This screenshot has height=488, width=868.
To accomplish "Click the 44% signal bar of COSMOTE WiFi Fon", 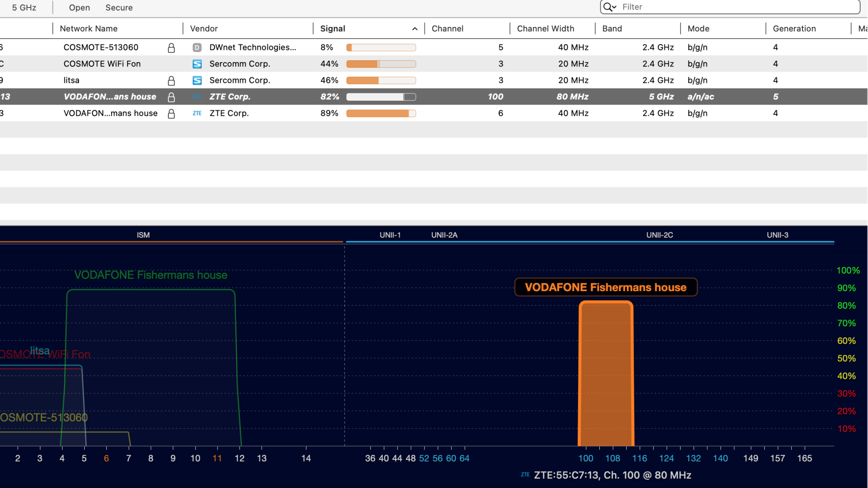I will [x=381, y=64].
